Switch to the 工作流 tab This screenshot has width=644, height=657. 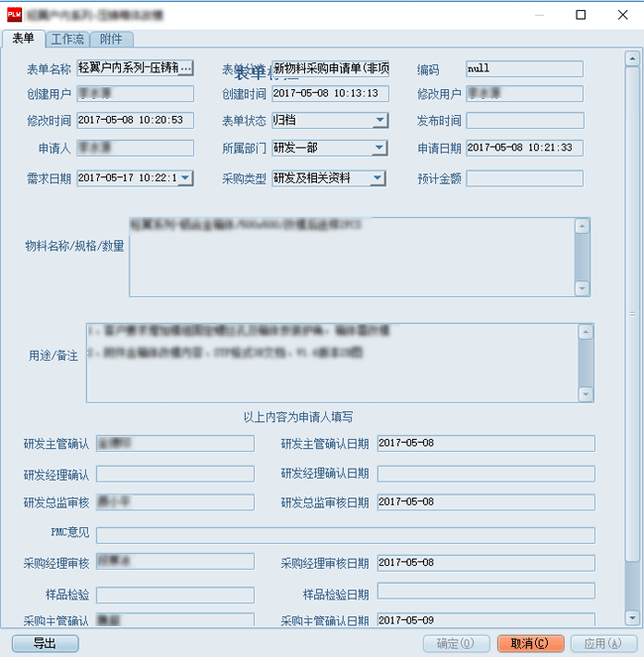[x=67, y=39]
